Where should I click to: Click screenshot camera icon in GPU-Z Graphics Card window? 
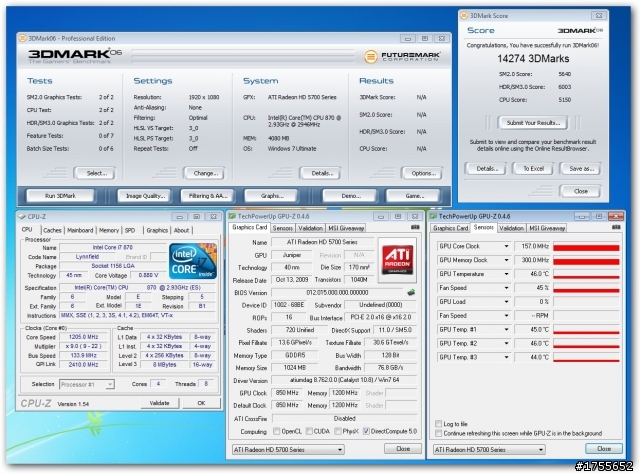(x=415, y=227)
